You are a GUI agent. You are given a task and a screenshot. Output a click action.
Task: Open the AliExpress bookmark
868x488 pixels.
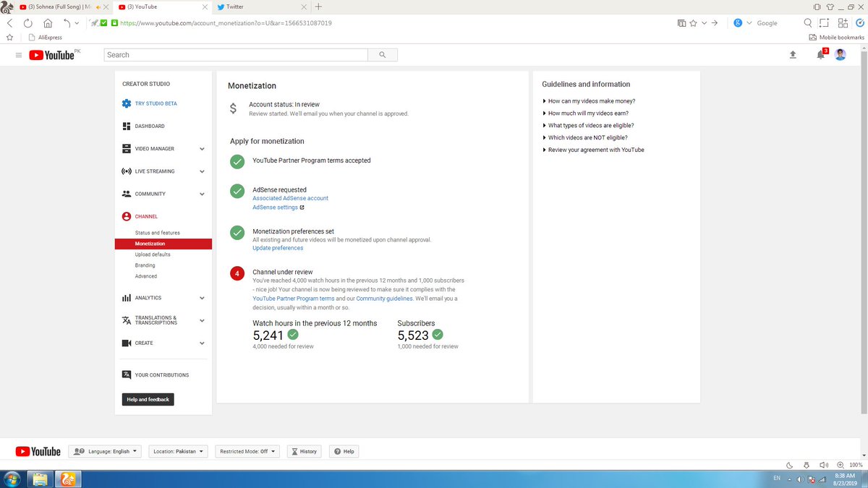tap(45, 37)
